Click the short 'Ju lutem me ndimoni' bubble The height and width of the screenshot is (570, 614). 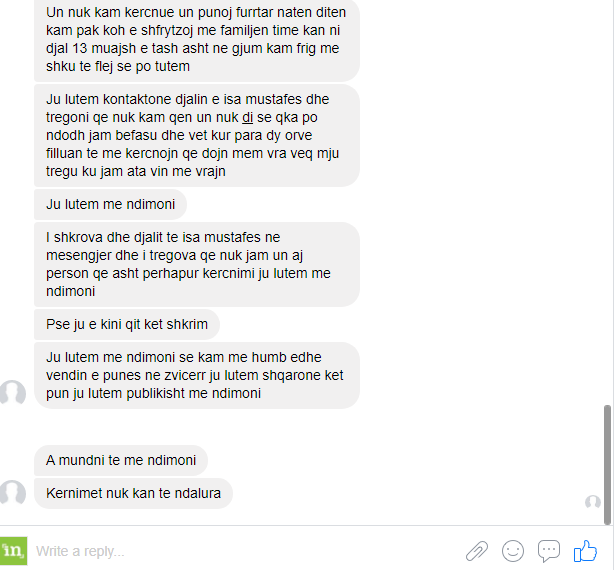click(x=110, y=204)
